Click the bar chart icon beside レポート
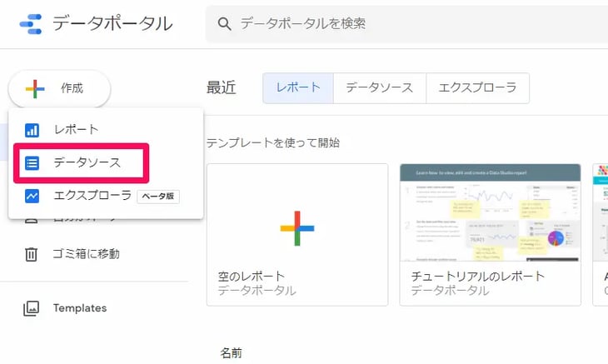This screenshot has height=364, width=608. pos(32,130)
